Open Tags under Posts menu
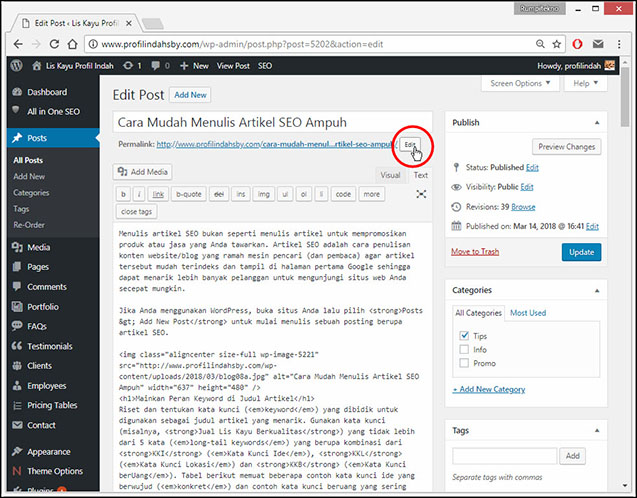Image resolution: width=637 pixels, height=498 pixels. [x=21, y=209]
